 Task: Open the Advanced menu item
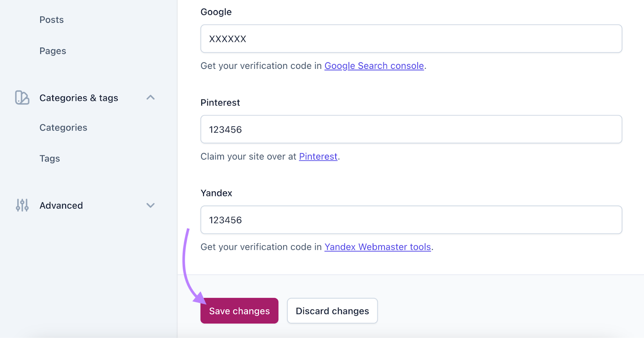point(61,205)
